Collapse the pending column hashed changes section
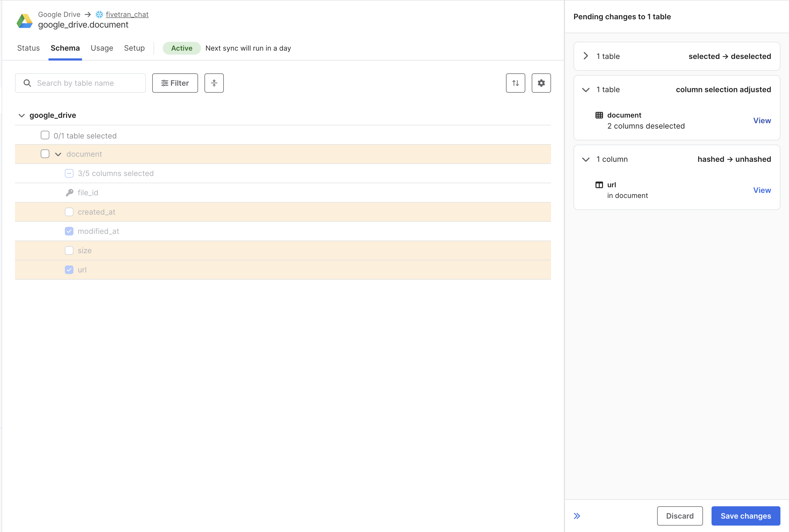The width and height of the screenshot is (789, 532). (x=586, y=159)
